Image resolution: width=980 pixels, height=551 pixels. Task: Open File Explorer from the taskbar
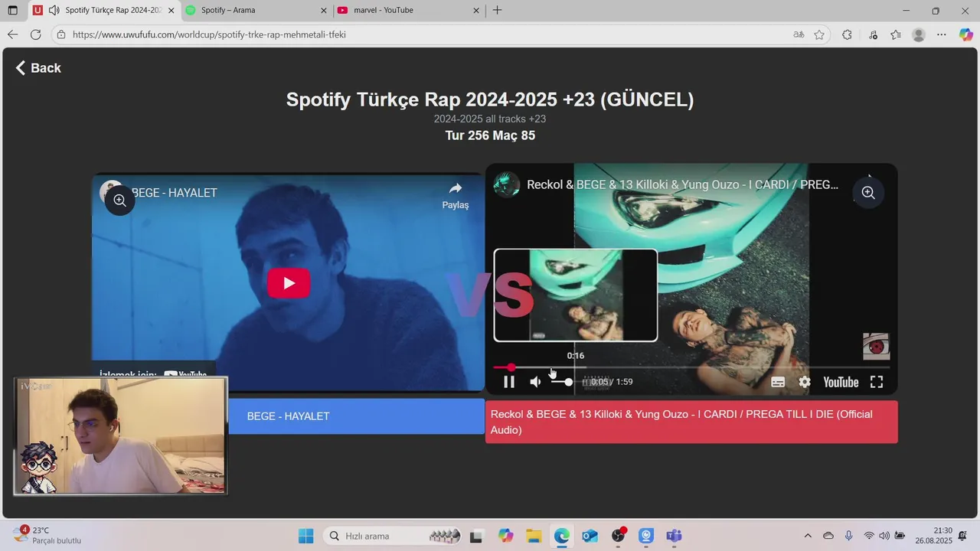coord(534,536)
